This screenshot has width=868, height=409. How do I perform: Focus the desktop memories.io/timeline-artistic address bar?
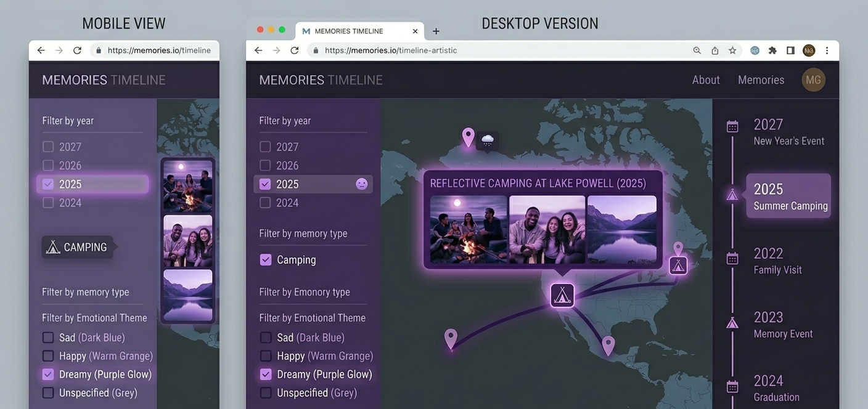(493, 51)
